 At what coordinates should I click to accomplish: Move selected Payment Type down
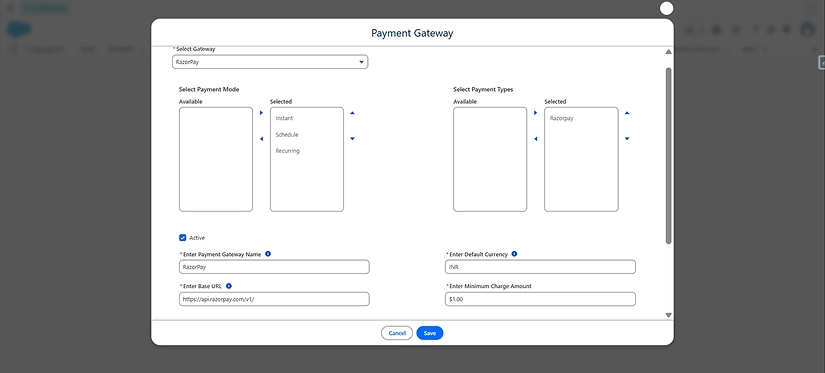pyautogui.click(x=627, y=139)
